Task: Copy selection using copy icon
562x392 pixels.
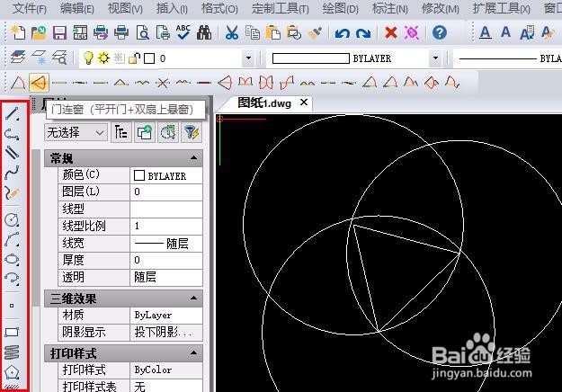Action: coord(253,32)
